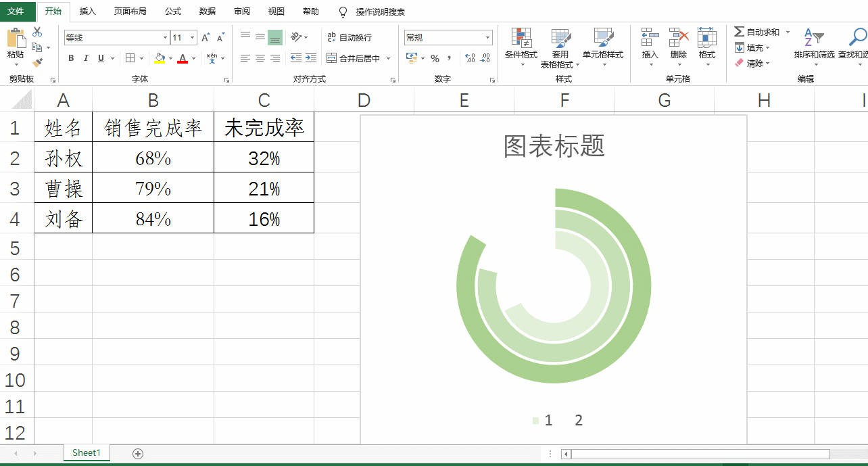Image resolution: width=868 pixels, height=466 pixels.
Task: Apply Percent Style in the Number group
Action: (435, 58)
